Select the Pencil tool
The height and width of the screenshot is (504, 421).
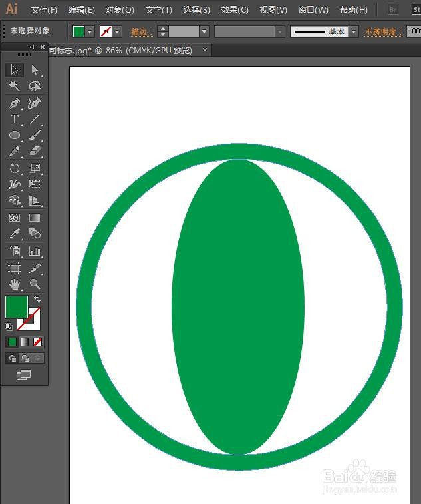[15, 151]
